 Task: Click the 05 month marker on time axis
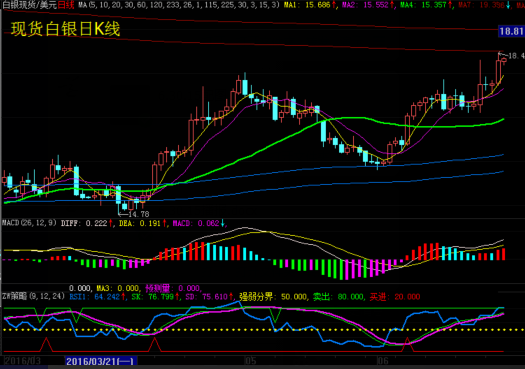click(251, 361)
